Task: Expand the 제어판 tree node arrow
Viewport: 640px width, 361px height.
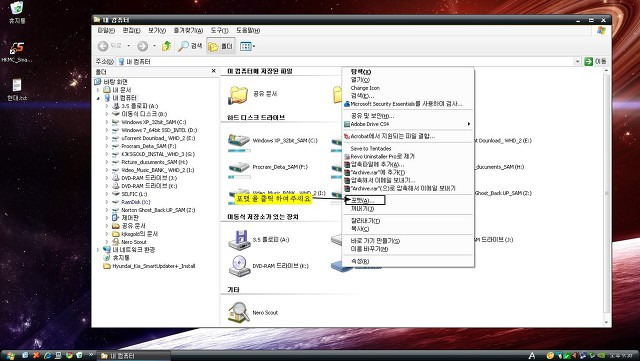Action: click(107, 218)
